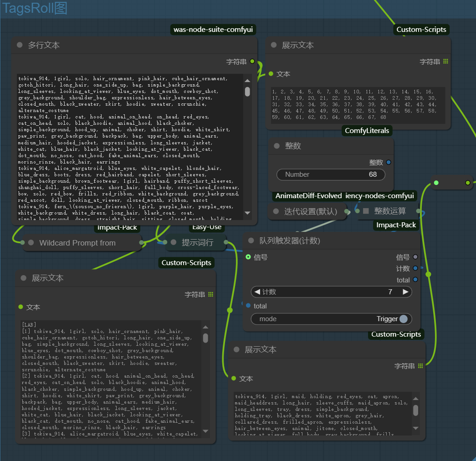Click the 信号 input port on queue trigger
Viewport: 476px width, 461px height.
pyautogui.click(x=248, y=257)
